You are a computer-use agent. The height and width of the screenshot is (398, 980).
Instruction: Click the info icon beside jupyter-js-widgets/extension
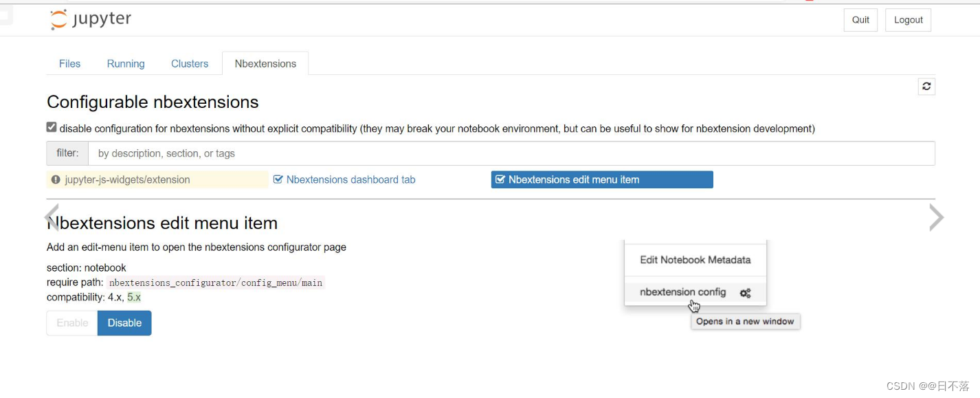[56, 179]
